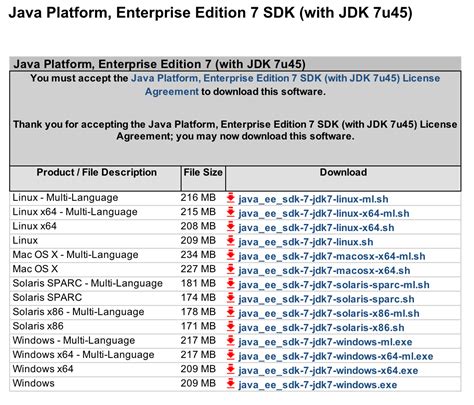
Task: Click the '227 MB' file size value
Action: click(198, 269)
